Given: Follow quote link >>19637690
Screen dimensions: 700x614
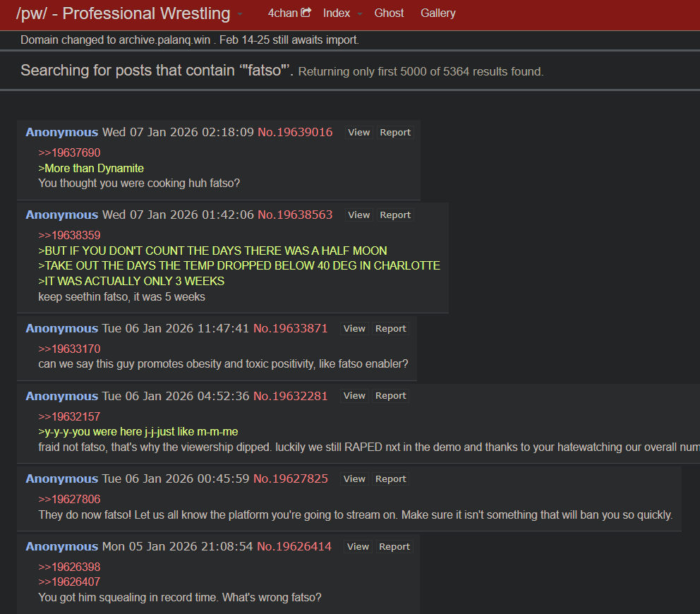Looking at the screenshot, I should pyautogui.click(x=69, y=152).
